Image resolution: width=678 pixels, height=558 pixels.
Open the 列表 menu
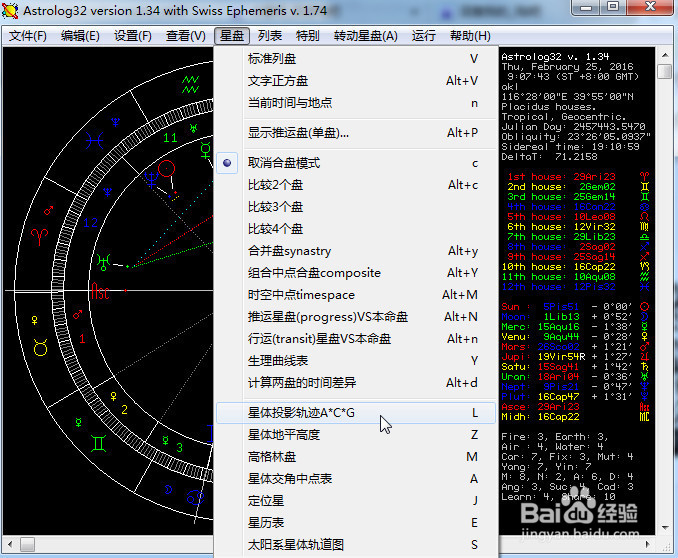point(270,36)
